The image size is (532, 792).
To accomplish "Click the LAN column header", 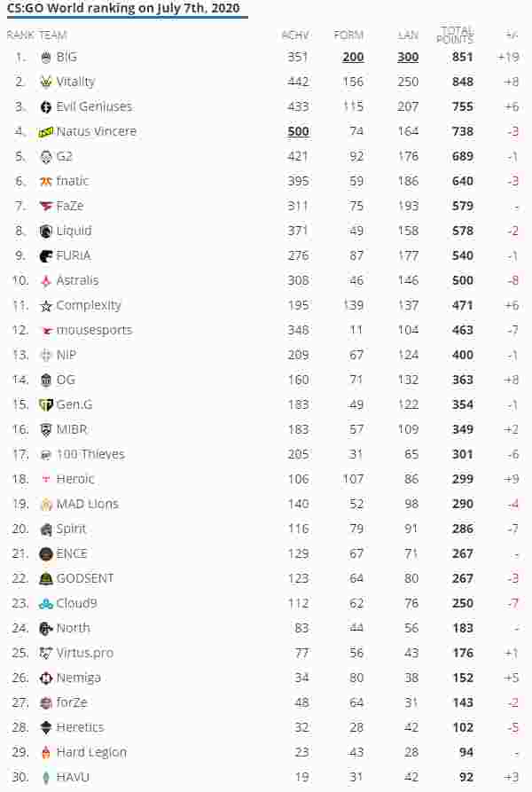I will pos(409,35).
